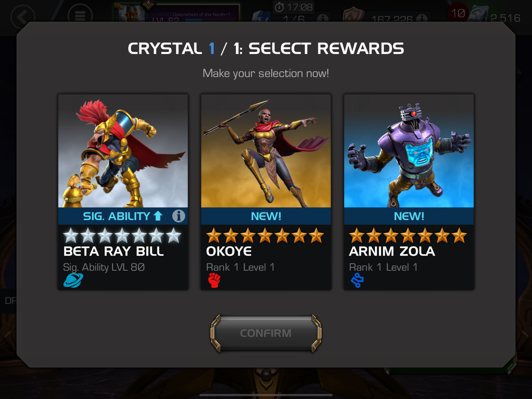Click the Arnim Zola NEW! banner
Viewport: 532px width, 399px height.
pyautogui.click(x=409, y=216)
